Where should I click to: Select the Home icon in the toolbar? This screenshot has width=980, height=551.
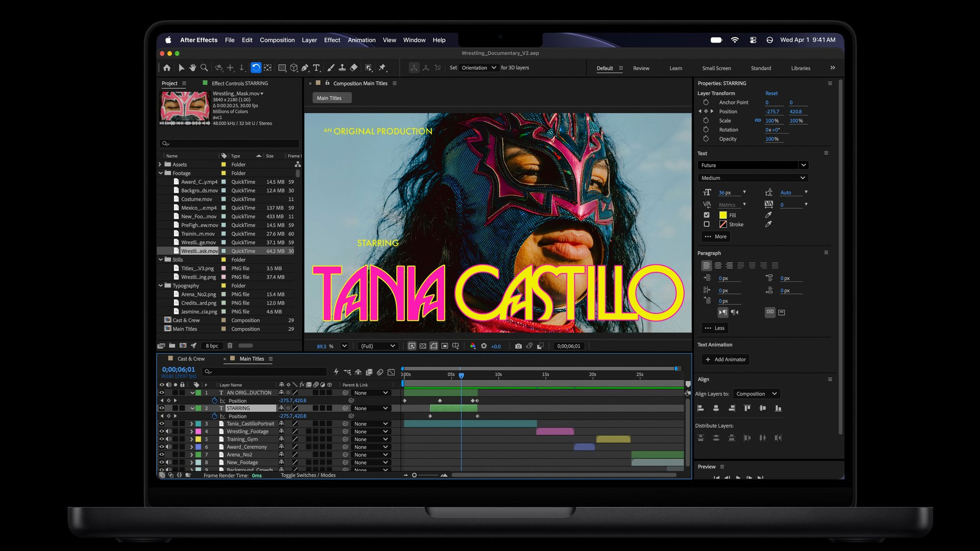[x=167, y=67]
